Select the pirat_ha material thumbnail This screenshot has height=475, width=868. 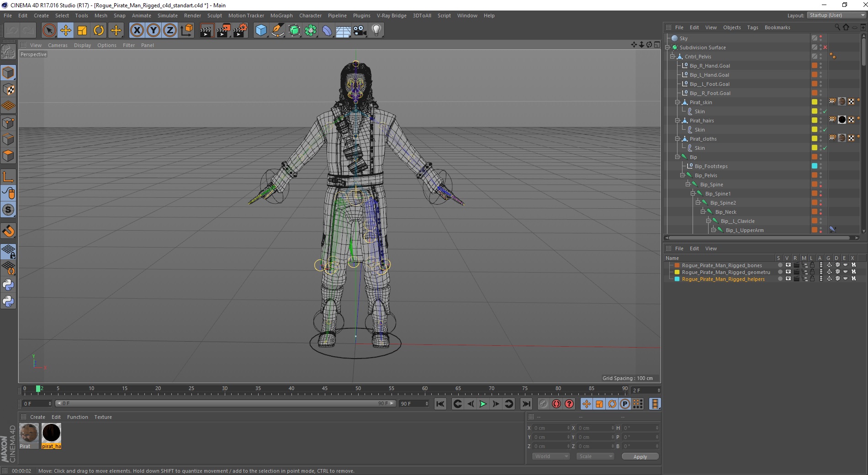pos(51,436)
